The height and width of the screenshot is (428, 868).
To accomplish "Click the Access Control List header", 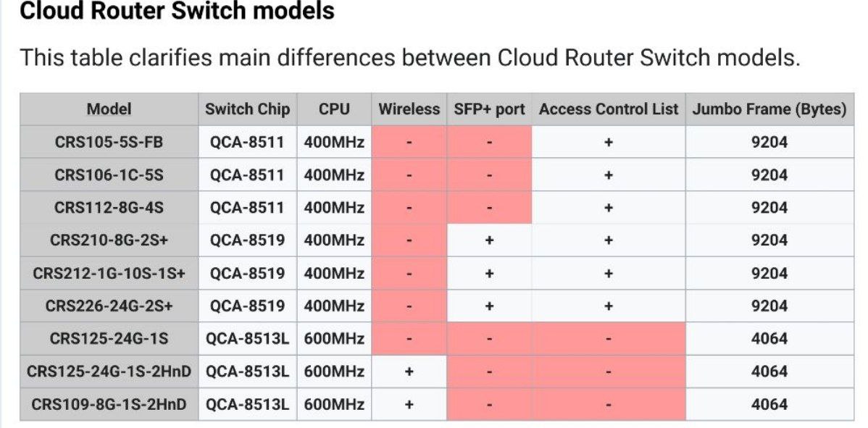I will point(609,109).
